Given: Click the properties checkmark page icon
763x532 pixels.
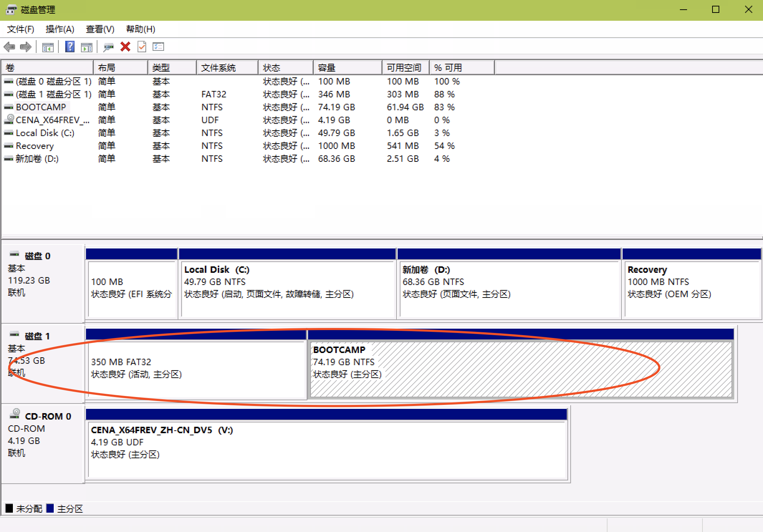Looking at the screenshot, I should 142,47.
